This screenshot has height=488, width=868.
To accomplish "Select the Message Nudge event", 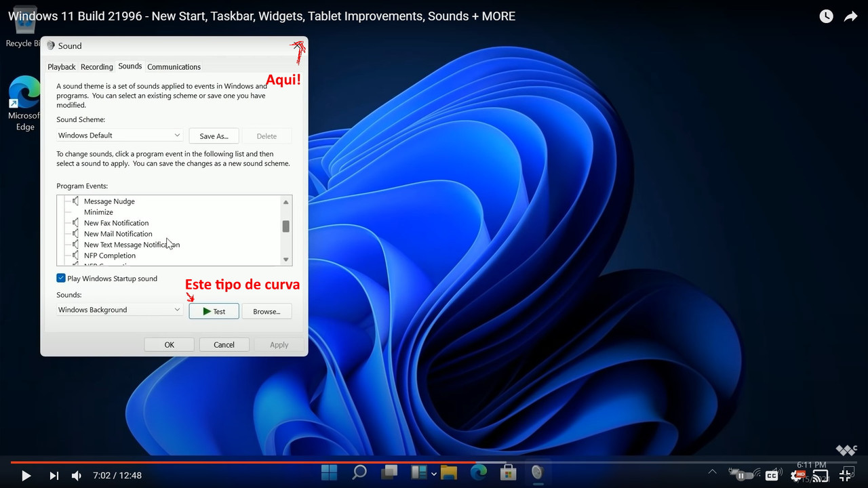I will click(x=109, y=201).
